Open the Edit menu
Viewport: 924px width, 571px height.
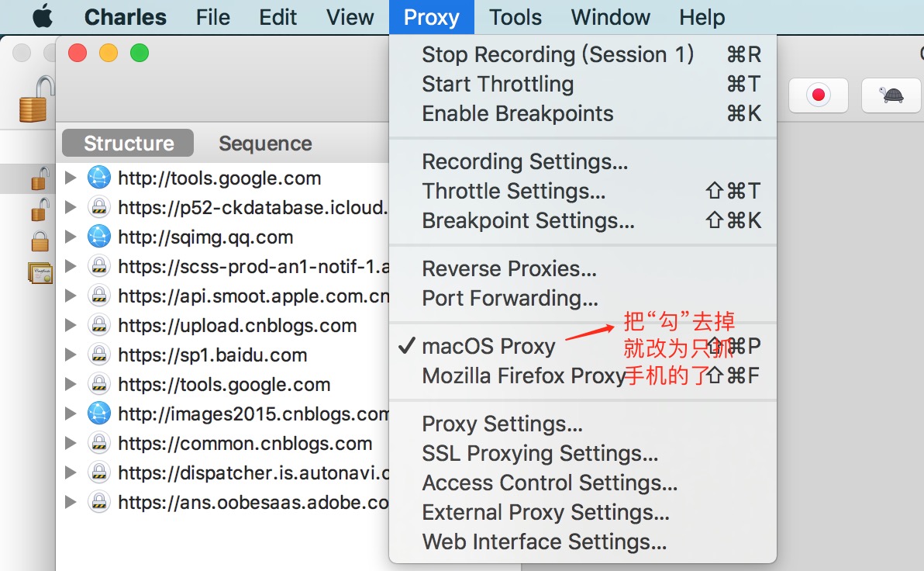coord(278,17)
